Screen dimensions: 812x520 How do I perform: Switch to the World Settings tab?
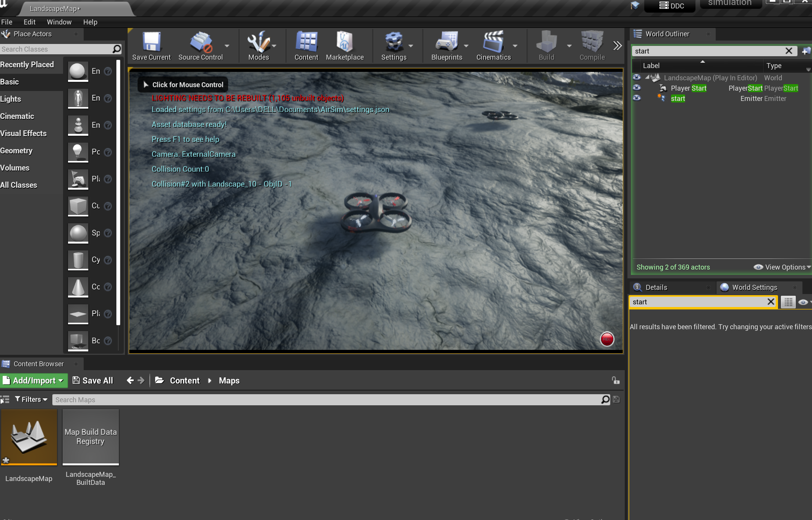754,288
